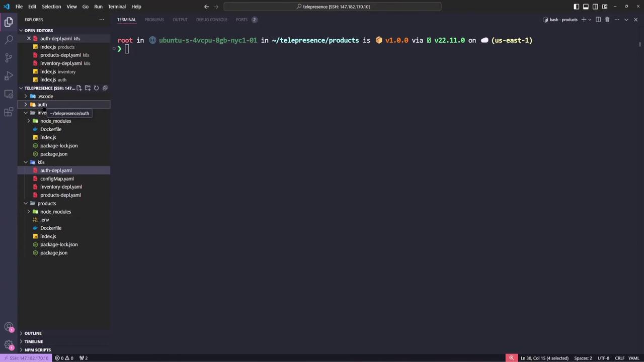Open .env file in products folder
The width and height of the screenshot is (644, 362).
coord(45,220)
